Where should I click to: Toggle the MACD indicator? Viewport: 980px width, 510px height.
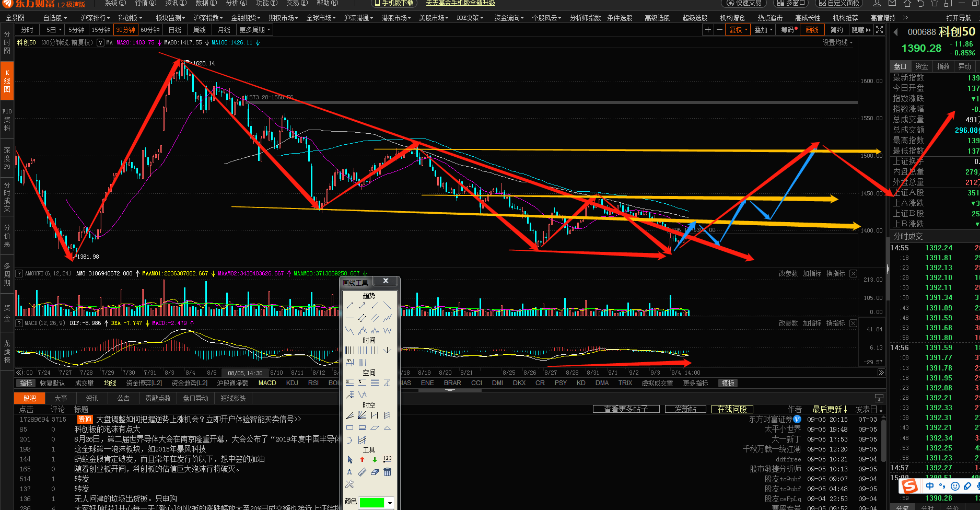pos(267,383)
